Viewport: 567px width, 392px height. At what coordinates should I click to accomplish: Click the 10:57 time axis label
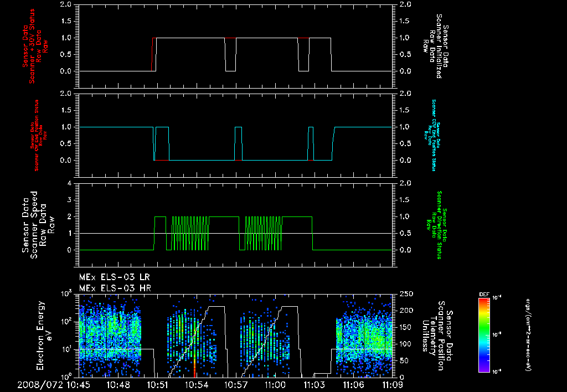tap(236, 385)
